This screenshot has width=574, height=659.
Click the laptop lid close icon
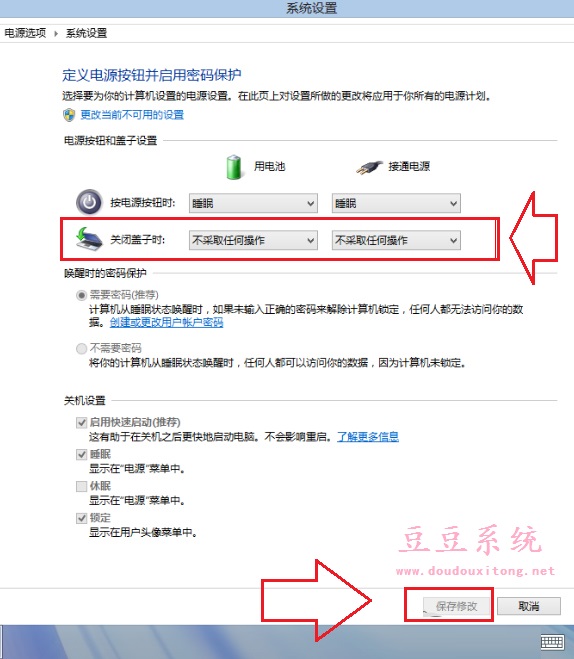[89, 239]
